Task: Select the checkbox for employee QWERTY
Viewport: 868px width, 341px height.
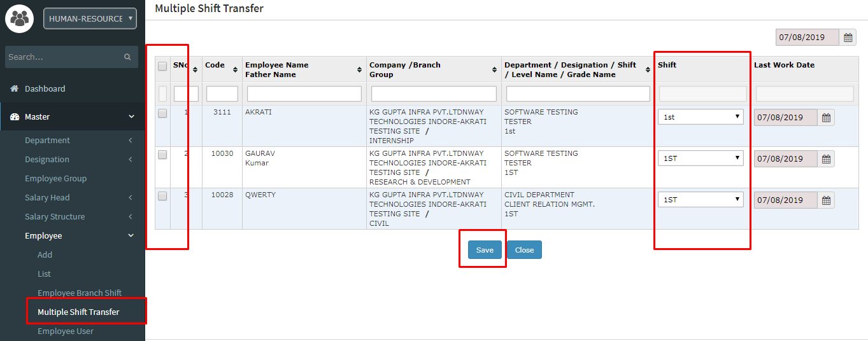Action: pos(162,196)
